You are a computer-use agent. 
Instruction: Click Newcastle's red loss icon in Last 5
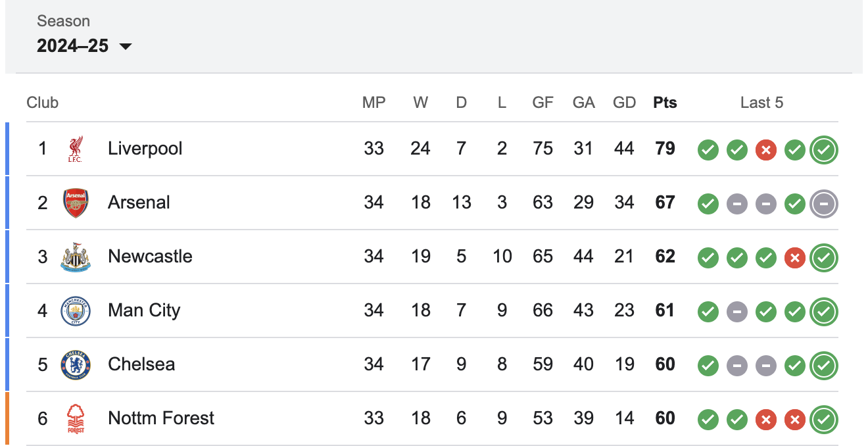(x=795, y=258)
